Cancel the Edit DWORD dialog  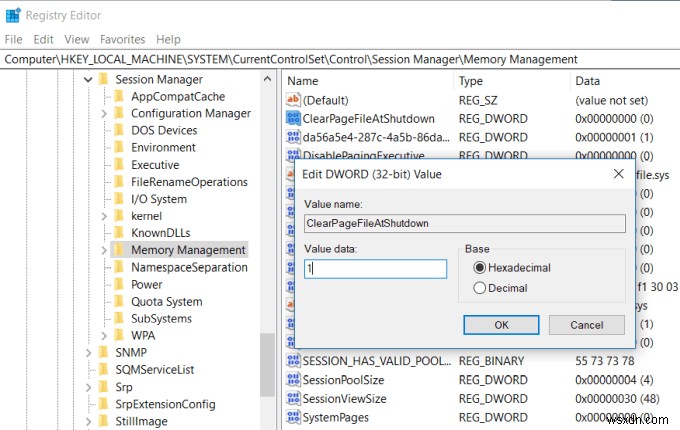click(586, 325)
